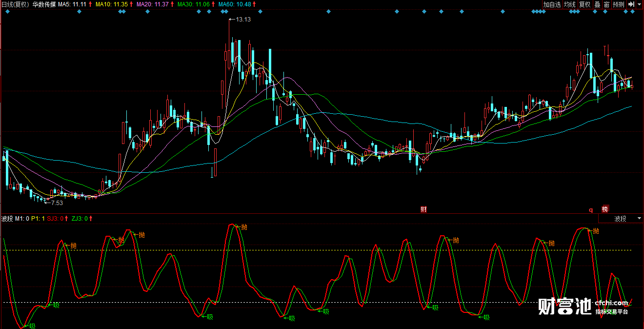Click the red 榜 marker icon

pos(605,209)
